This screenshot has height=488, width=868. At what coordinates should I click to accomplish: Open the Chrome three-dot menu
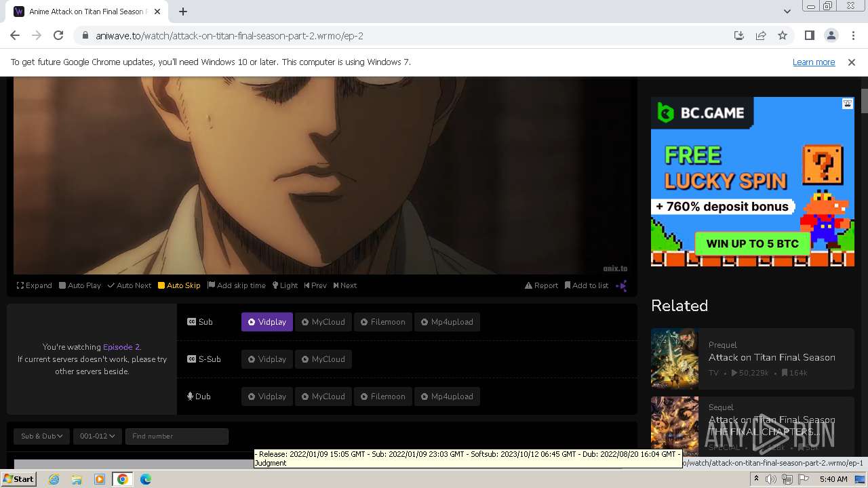pos(853,36)
